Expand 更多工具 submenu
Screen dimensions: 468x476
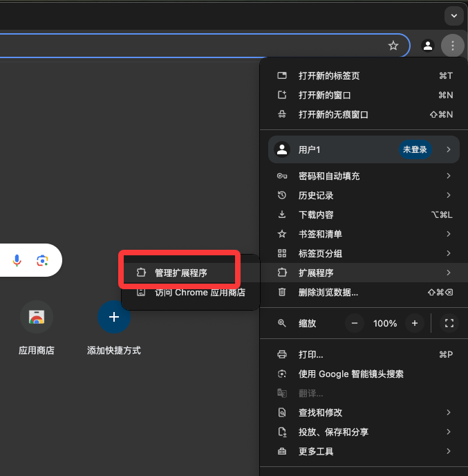pyautogui.click(x=364, y=451)
